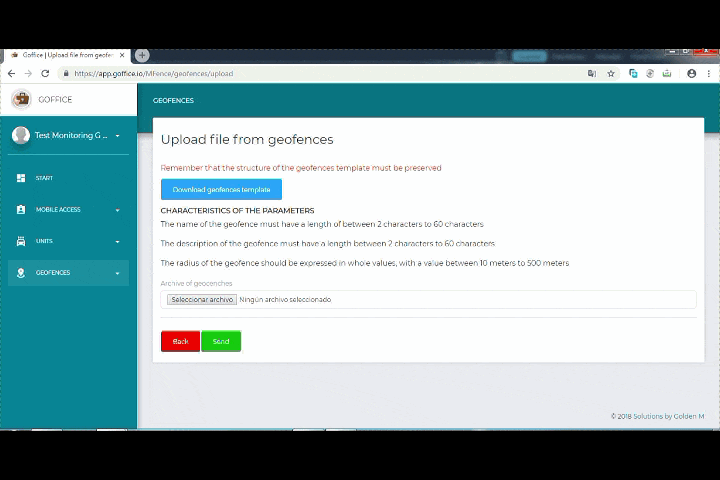Bookmark page with the star icon
The height and width of the screenshot is (480, 720).
611,73
